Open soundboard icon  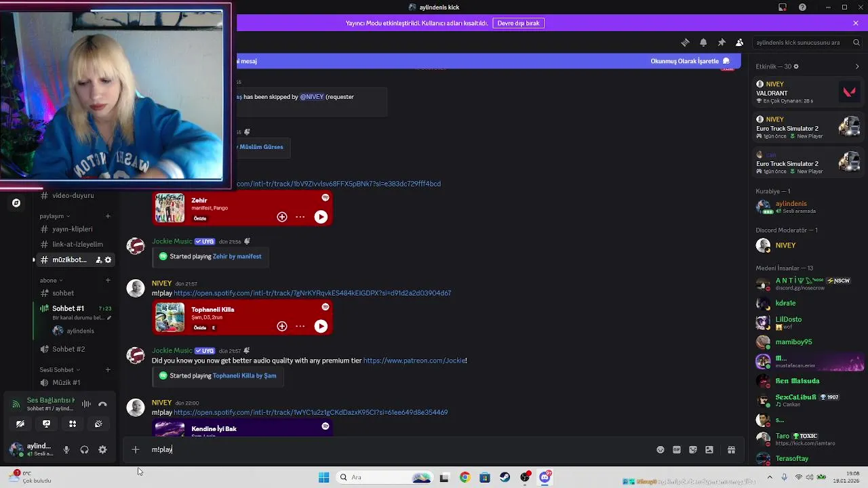[x=98, y=424]
